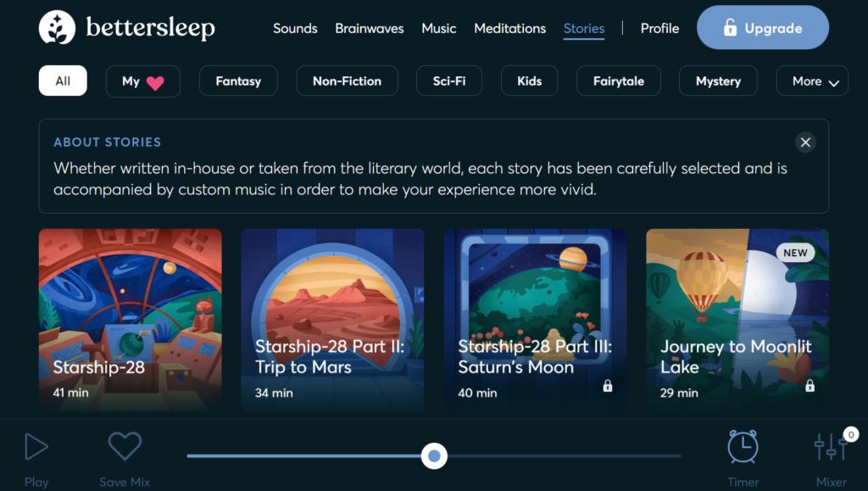The image size is (868, 491).
Task: Toggle the All category filter
Action: pos(63,81)
